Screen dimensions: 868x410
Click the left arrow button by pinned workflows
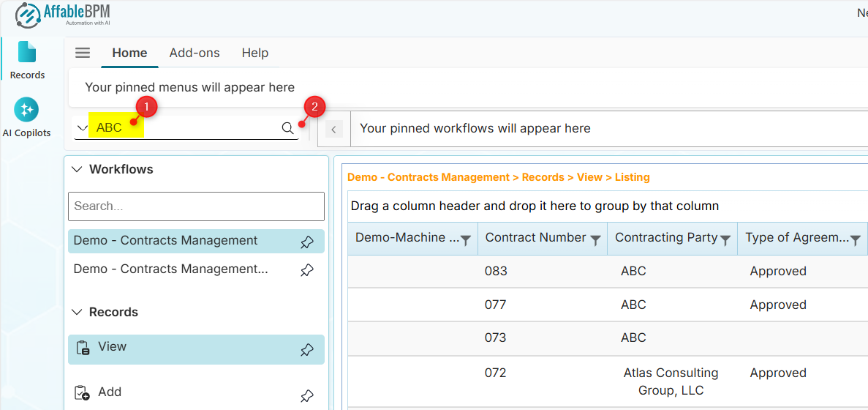tap(333, 130)
